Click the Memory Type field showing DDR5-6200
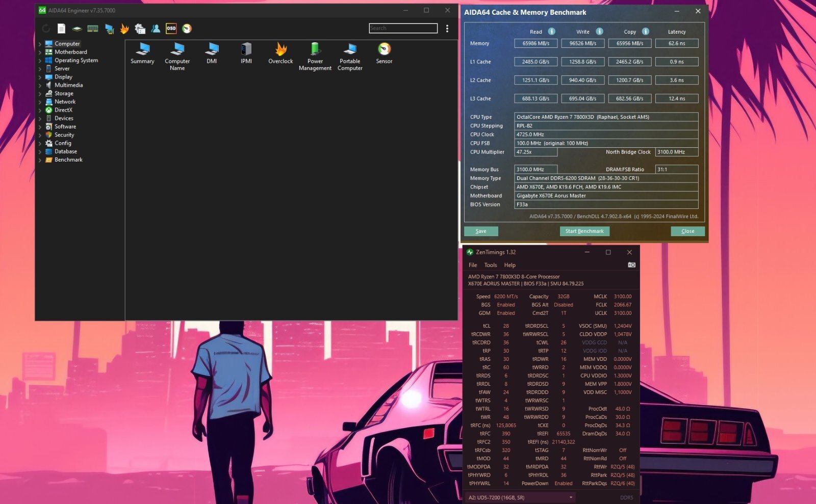 606,178
